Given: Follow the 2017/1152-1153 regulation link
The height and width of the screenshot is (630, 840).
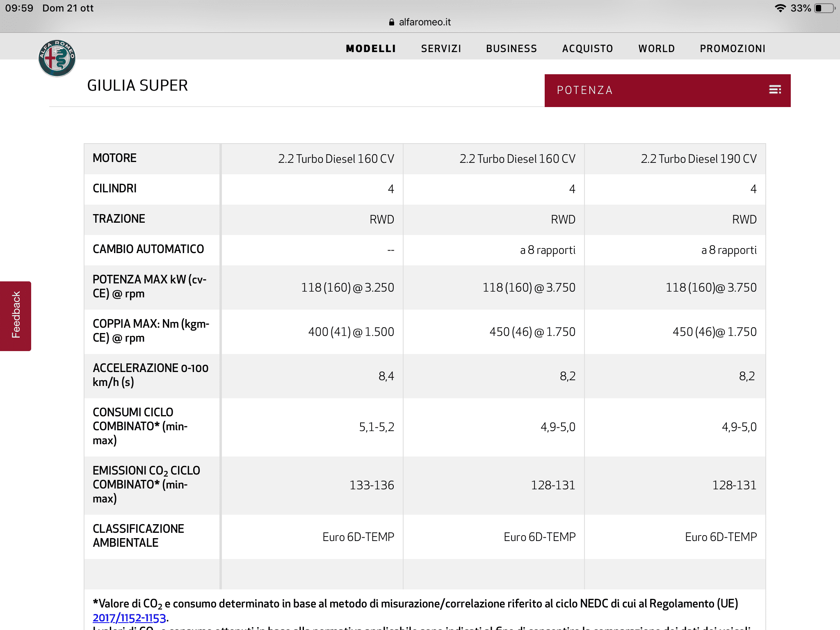Looking at the screenshot, I should tap(129, 618).
